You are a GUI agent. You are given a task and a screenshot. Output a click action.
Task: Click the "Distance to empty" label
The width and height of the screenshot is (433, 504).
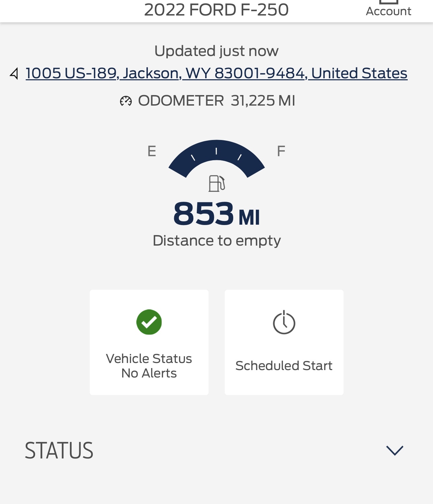pyautogui.click(x=216, y=241)
